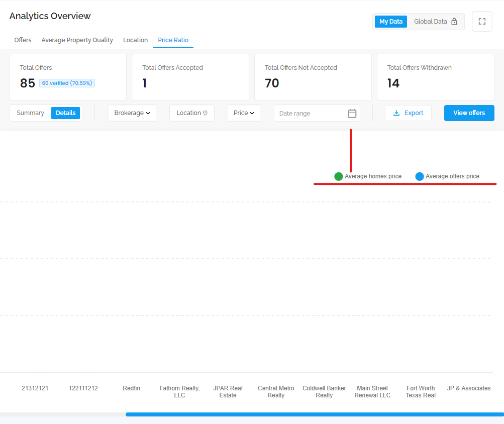Expand the Brokerage dropdown
504x424 pixels.
coord(132,113)
